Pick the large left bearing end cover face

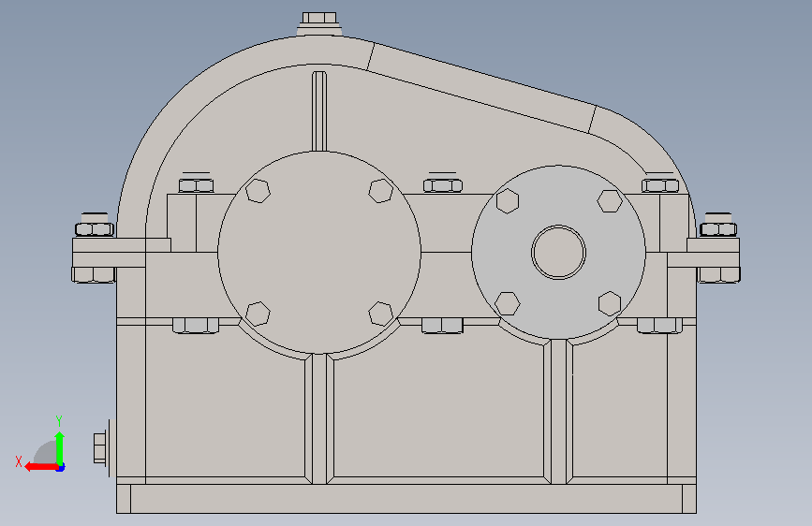(x=319, y=253)
